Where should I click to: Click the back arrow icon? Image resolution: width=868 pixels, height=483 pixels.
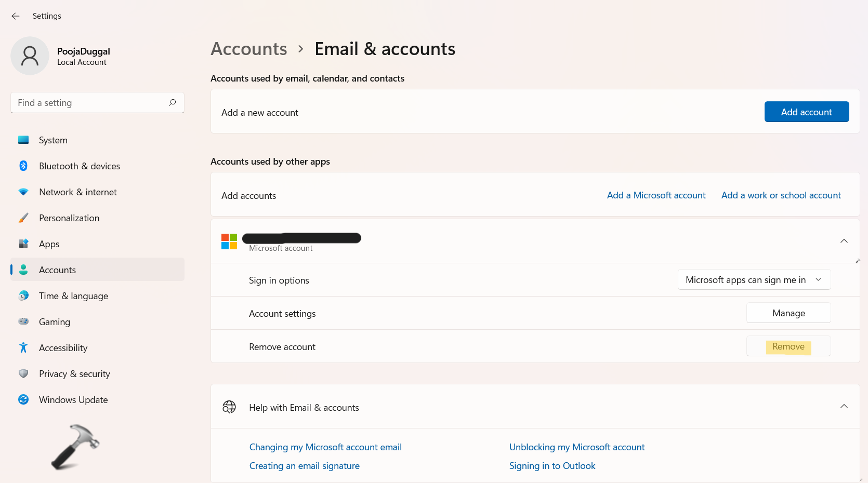point(16,16)
